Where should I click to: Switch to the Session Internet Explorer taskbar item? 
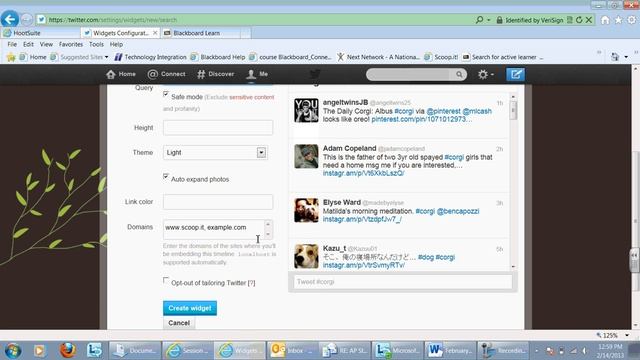(x=187, y=351)
